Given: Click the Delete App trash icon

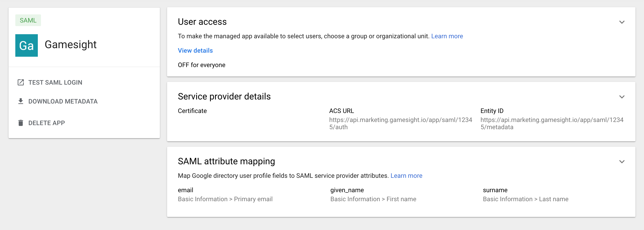Looking at the screenshot, I should click(x=21, y=123).
